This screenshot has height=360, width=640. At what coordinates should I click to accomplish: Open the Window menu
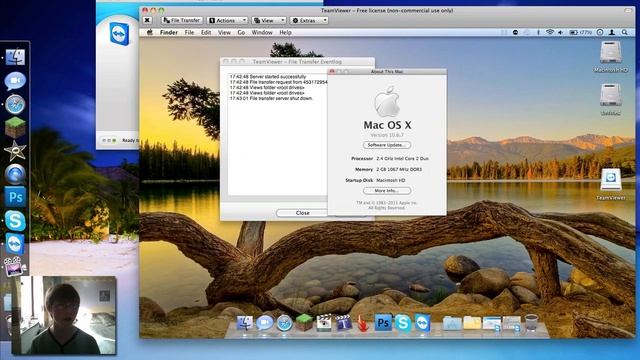pos(262,32)
